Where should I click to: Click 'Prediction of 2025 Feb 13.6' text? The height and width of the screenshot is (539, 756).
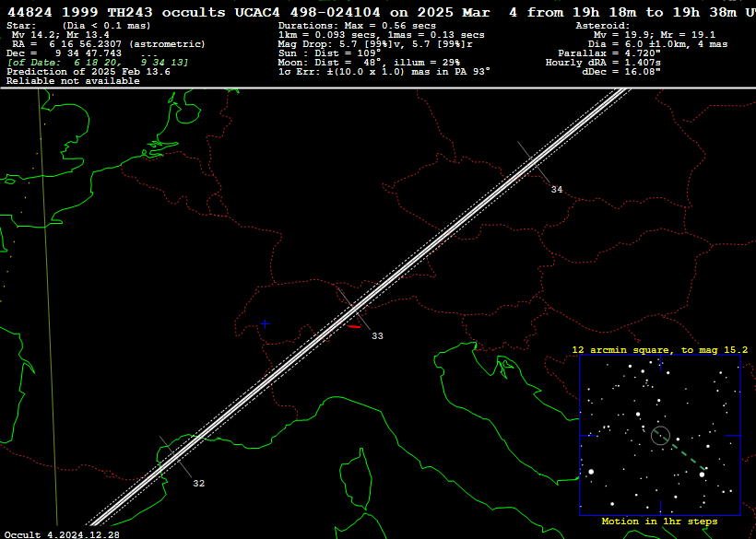(x=89, y=71)
